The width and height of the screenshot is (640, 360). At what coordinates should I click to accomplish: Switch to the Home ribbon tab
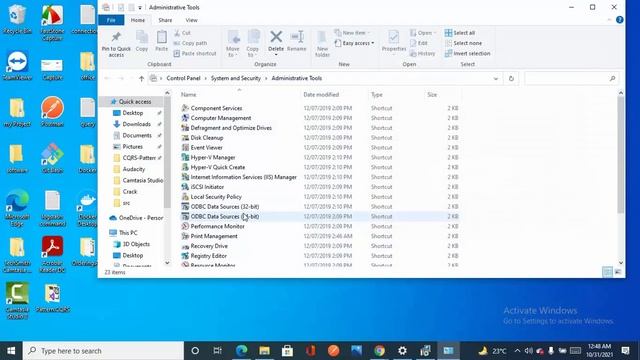click(x=138, y=20)
